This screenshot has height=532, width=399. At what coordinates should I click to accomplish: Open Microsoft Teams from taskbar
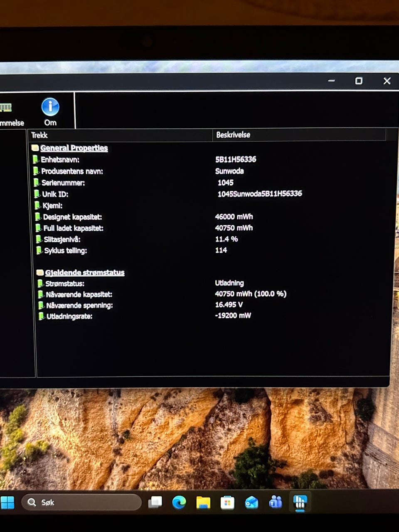click(276, 502)
